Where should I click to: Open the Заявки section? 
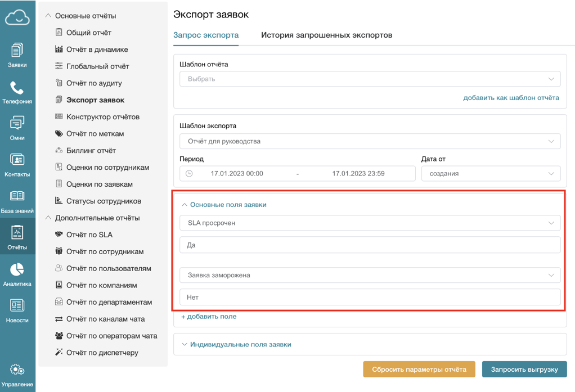pos(17,55)
